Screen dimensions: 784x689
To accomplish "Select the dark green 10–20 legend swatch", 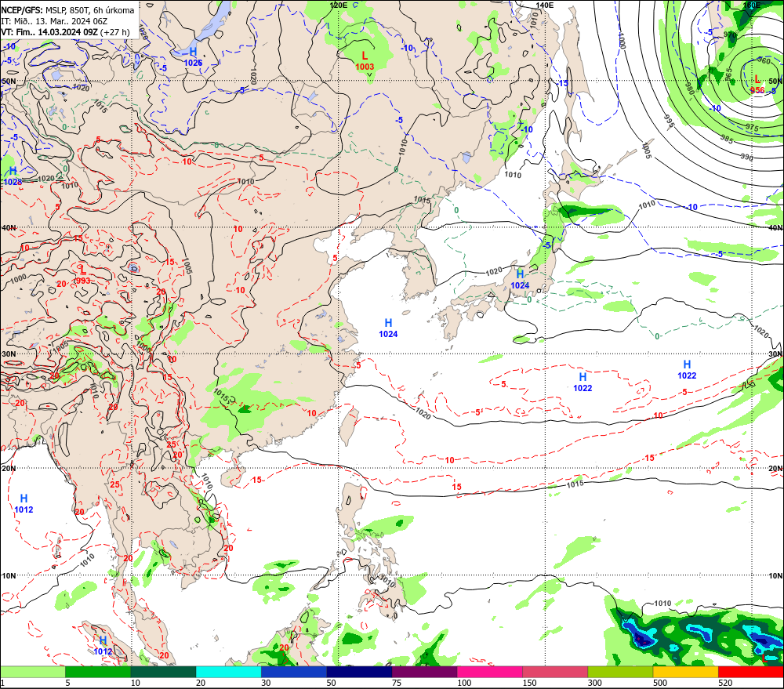I will click(x=164, y=672).
